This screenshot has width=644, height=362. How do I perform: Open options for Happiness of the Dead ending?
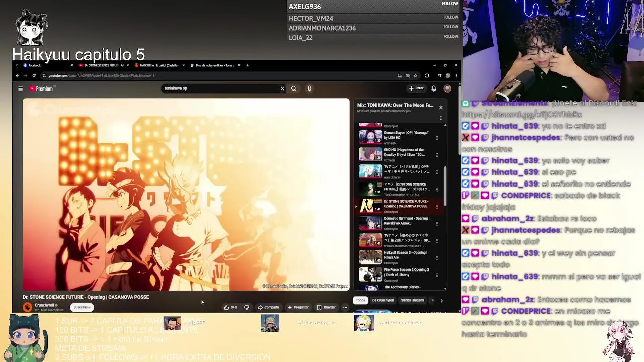pos(437,155)
